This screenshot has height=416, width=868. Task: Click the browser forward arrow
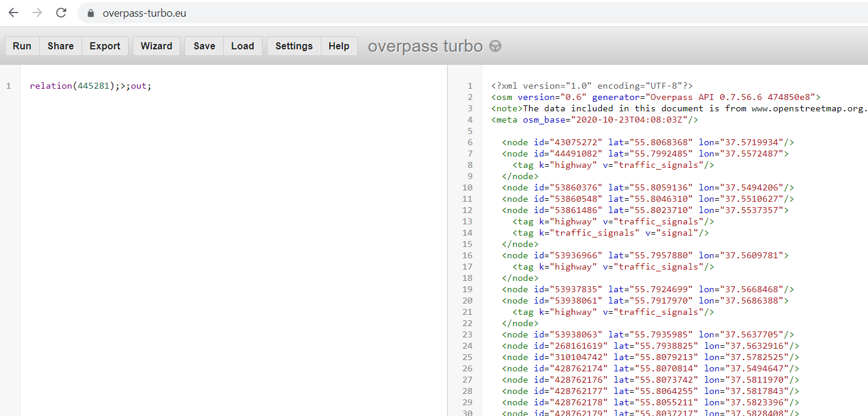[37, 12]
